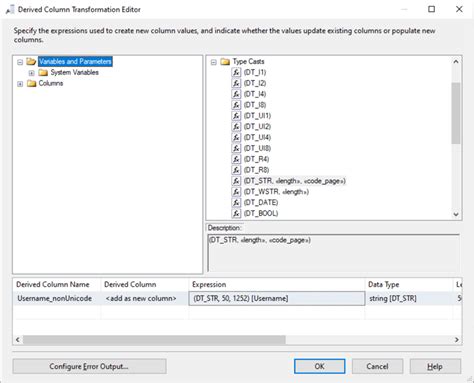
Task: Select the (DT_I1) type cast
Action: tap(255, 72)
